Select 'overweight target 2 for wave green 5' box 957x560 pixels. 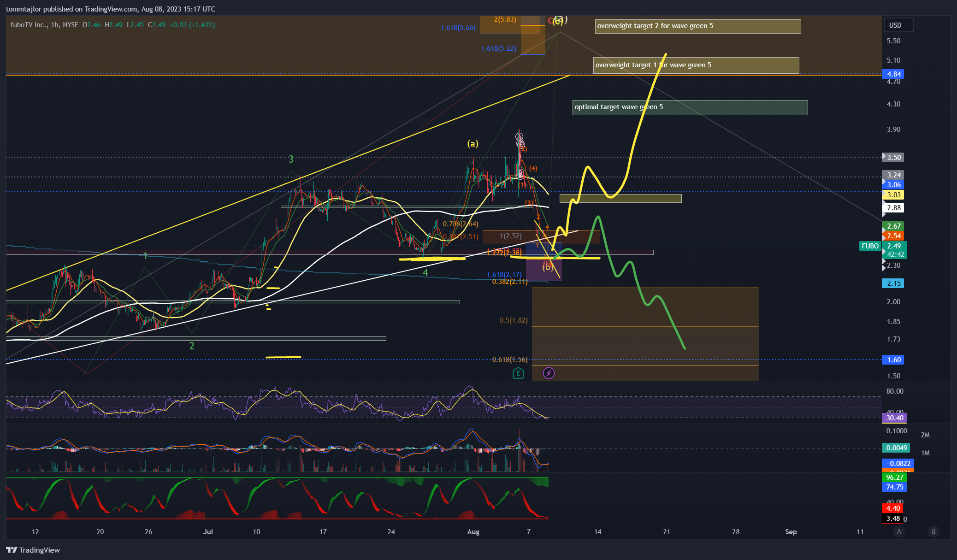click(698, 26)
